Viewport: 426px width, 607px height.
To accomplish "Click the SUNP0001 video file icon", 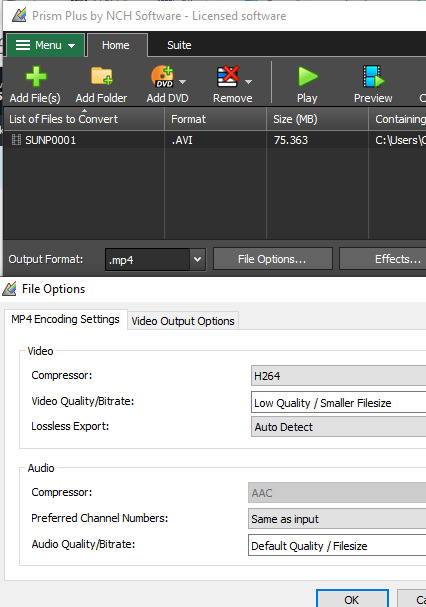I will click(x=16, y=140).
